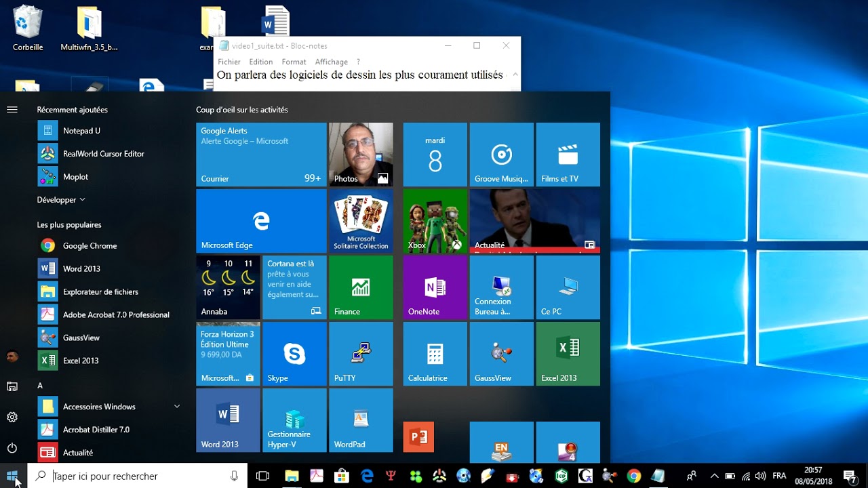Open the Annaba weather tile
868x488 pixels.
pyautogui.click(x=228, y=287)
